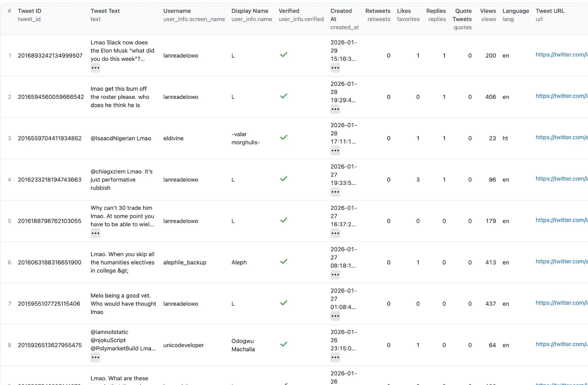
Task: Click the Tweet Text column header
Action: [x=105, y=11]
